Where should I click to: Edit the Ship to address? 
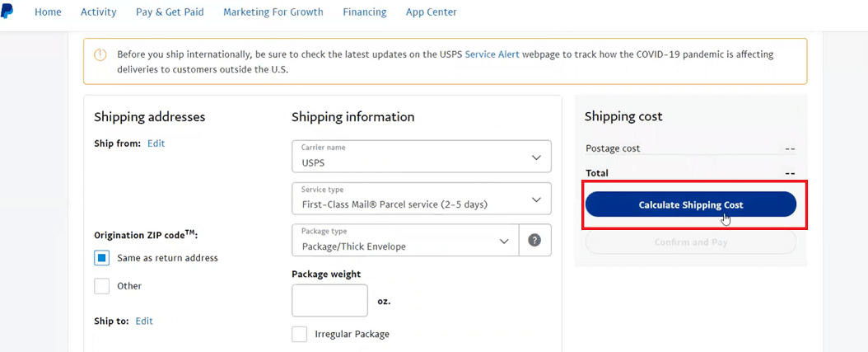coord(144,321)
